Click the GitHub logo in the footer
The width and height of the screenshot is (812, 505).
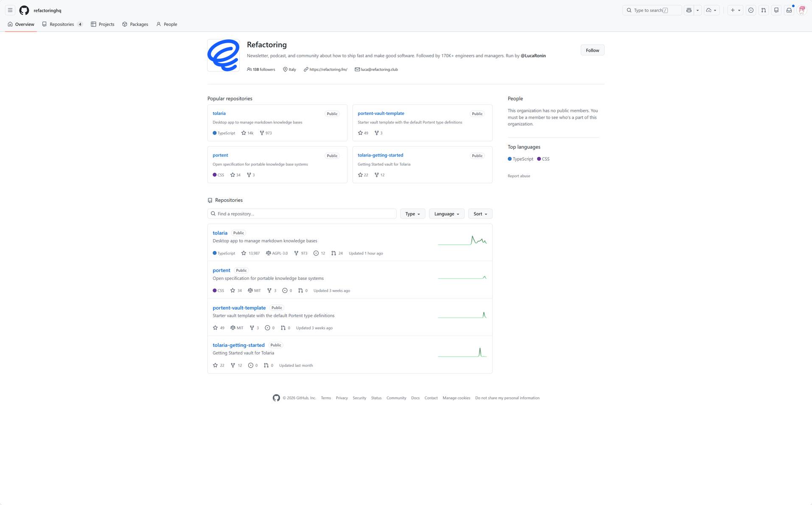[276, 398]
